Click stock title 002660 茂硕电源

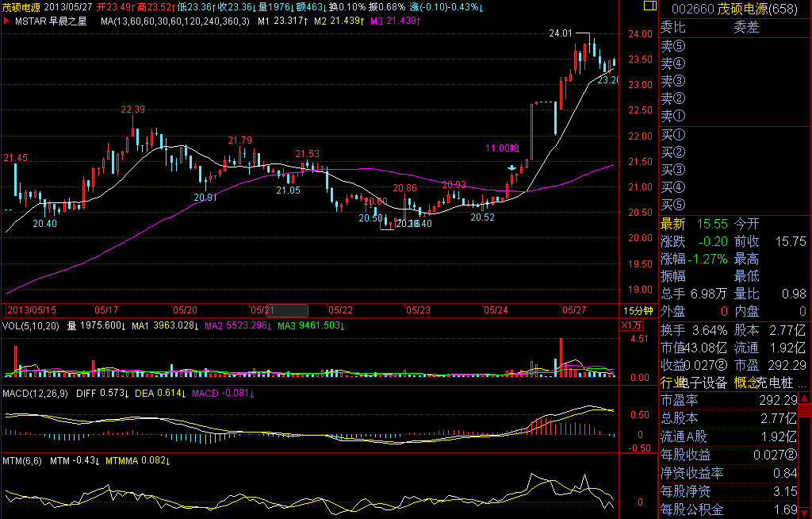click(733, 8)
